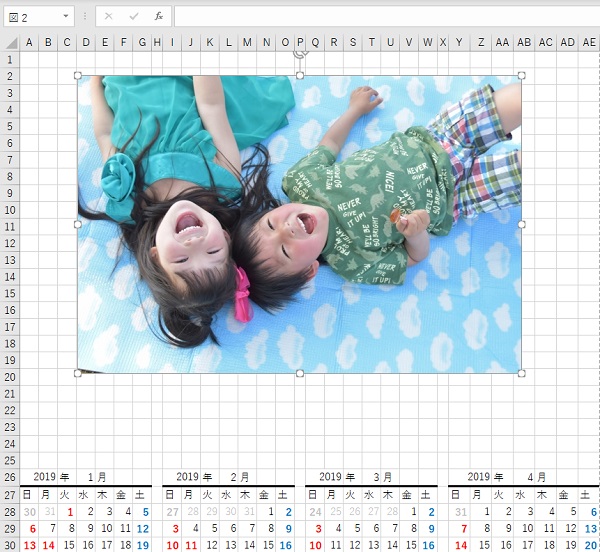Select column H header
The height and width of the screenshot is (552, 600).
157,42
